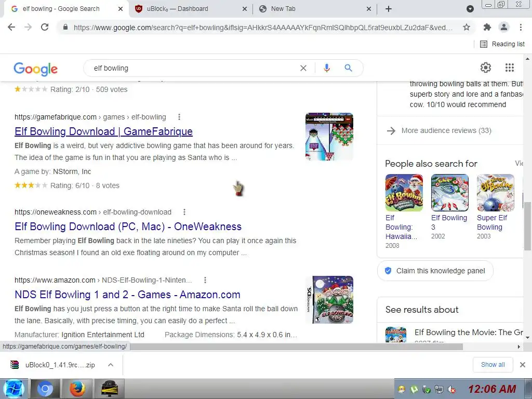Open Google quick settings gear
The image size is (532, 399).
(x=486, y=68)
